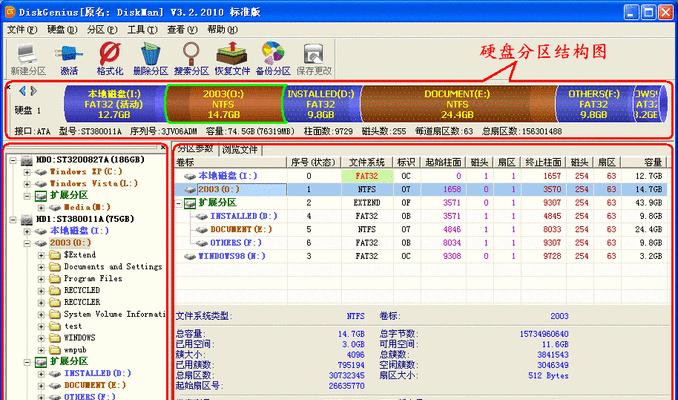This screenshot has width=678, height=400.
Task: Expand Documents and Settings folder node
Action: tap(41, 267)
